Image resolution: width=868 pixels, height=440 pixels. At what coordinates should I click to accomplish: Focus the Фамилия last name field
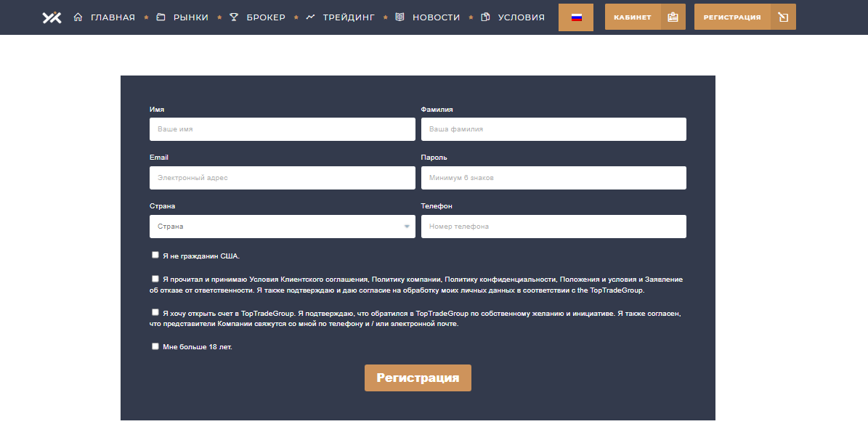click(x=553, y=129)
